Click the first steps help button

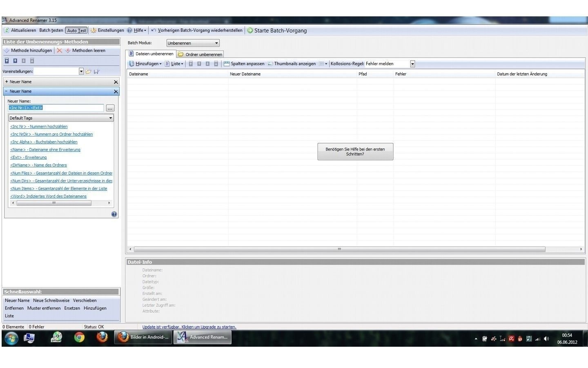pyautogui.click(x=355, y=152)
